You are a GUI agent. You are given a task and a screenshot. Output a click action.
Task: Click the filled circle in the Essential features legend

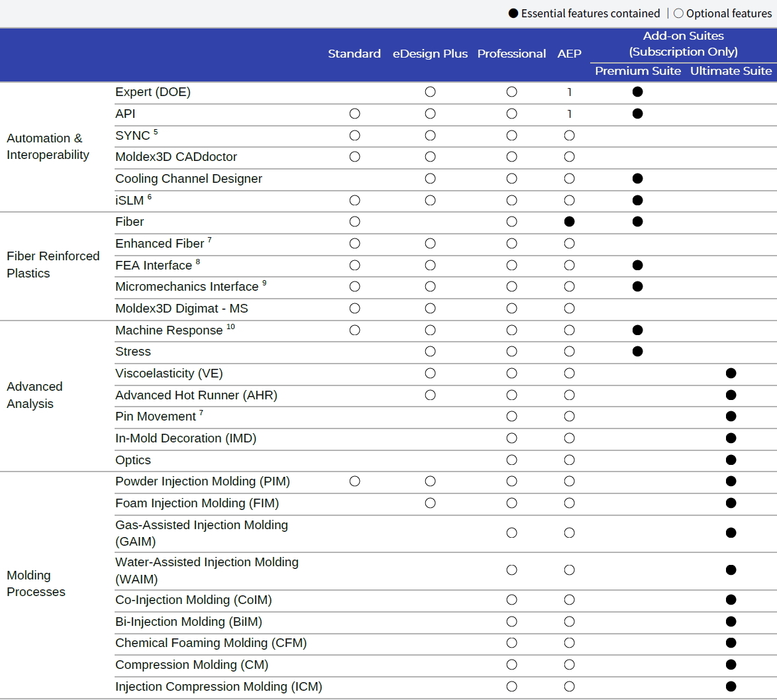tap(513, 14)
